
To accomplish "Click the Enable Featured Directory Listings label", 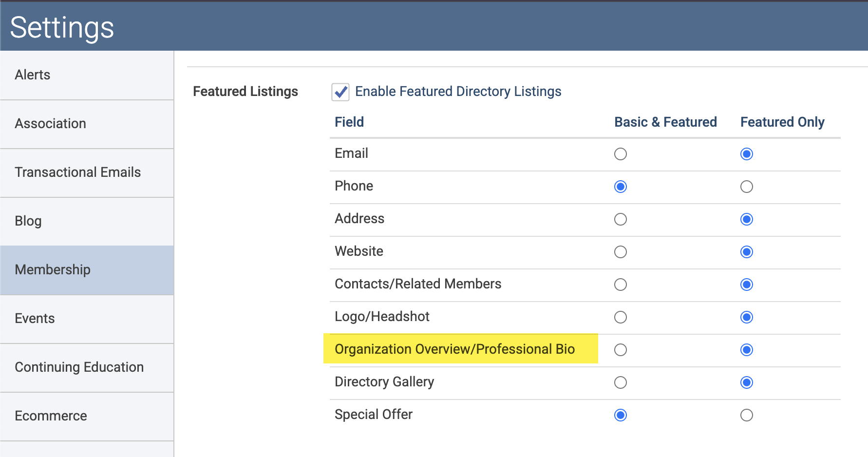I will 458,92.
